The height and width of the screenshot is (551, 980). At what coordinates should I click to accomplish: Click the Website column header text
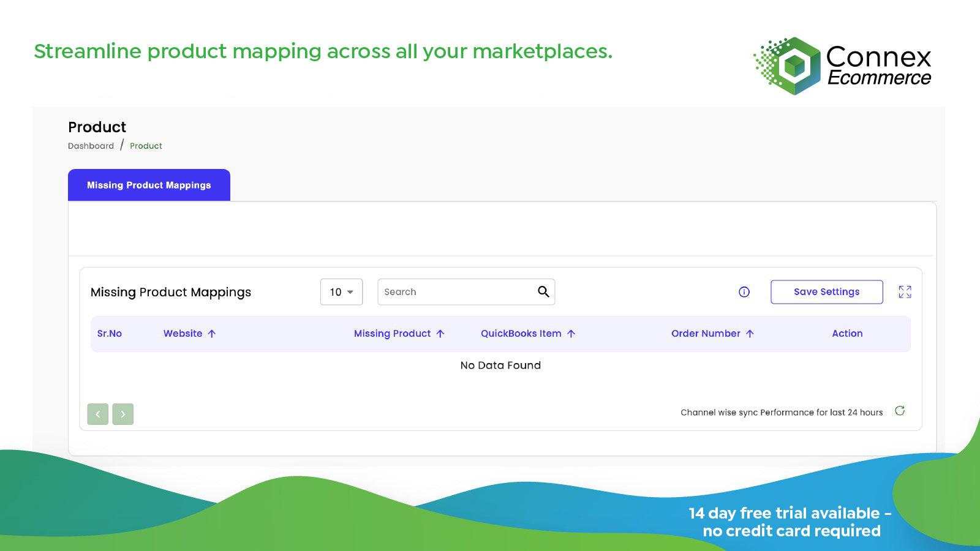[183, 334]
